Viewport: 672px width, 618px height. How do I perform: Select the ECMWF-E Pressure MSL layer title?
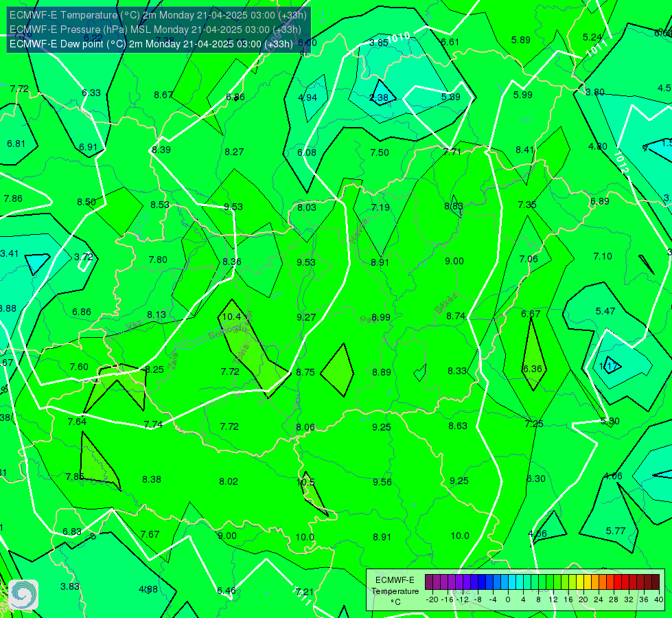click(155, 30)
